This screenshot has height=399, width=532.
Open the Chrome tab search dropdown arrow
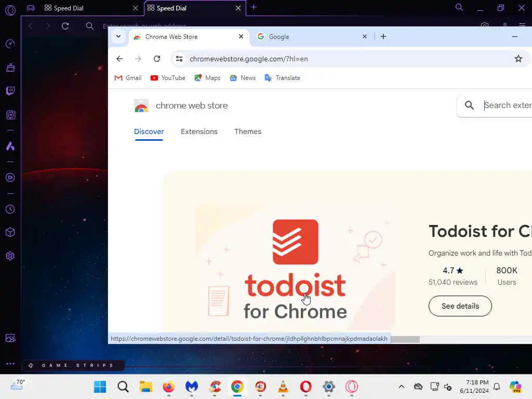click(118, 36)
